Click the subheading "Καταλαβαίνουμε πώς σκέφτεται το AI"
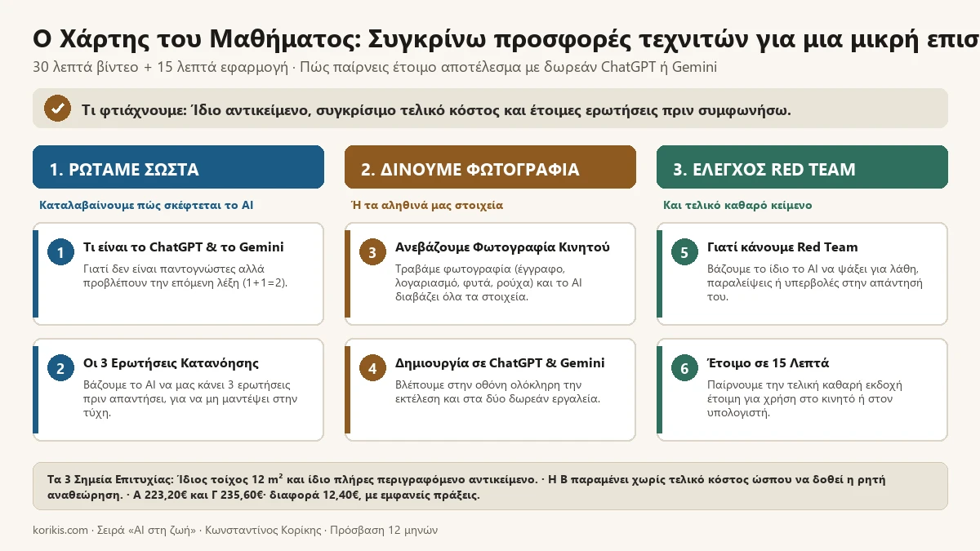This screenshot has height=551, width=980. coord(146,206)
